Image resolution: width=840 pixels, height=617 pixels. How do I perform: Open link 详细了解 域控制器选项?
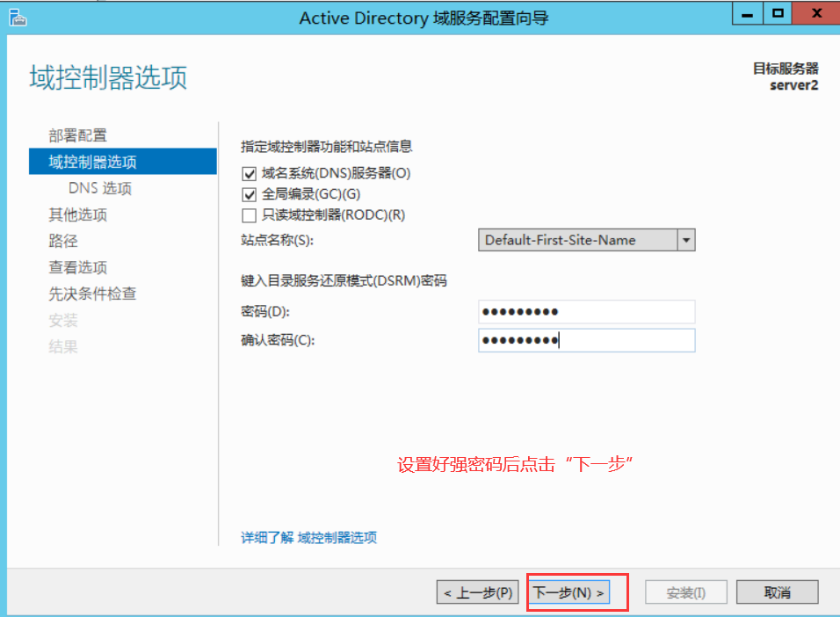click(x=308, y=538)
